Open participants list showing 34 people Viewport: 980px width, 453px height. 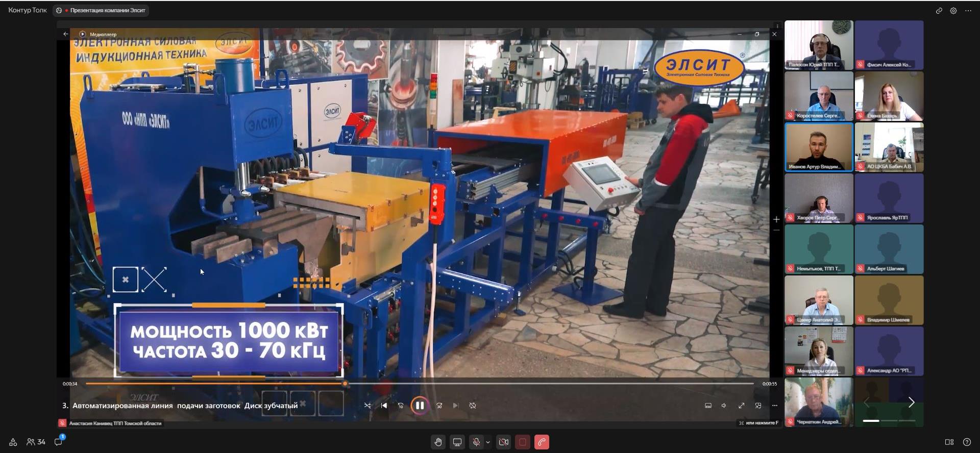point(36,442)
